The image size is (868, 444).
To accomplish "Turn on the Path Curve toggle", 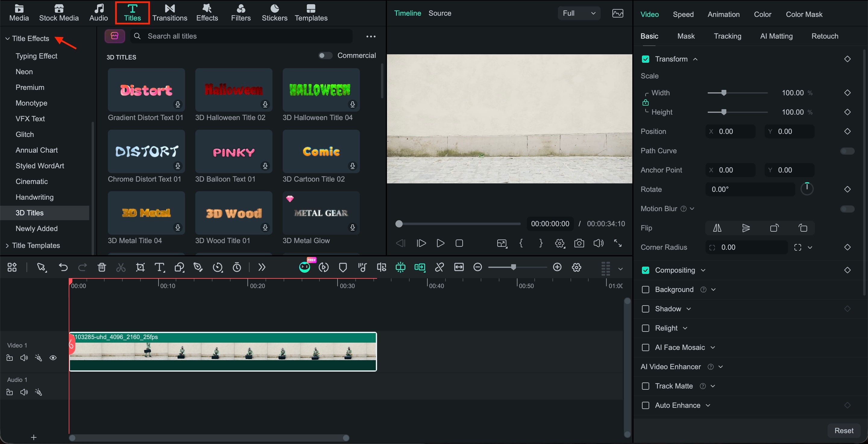I will 847,151.
